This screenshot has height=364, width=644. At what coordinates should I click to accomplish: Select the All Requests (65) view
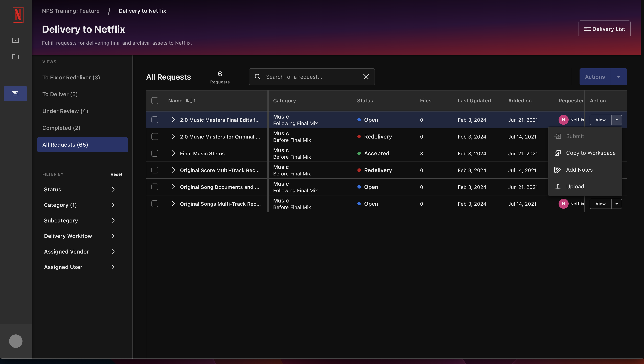(82, 145)
